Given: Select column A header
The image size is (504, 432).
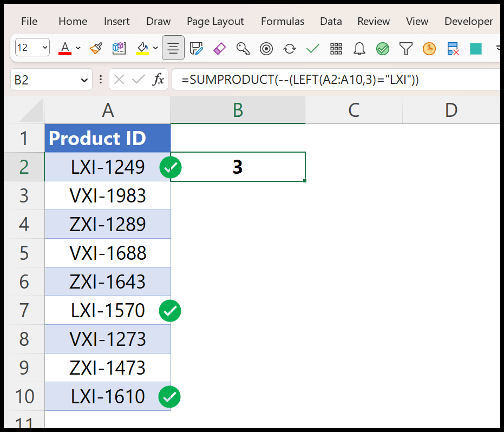Looking at the screenshot, I should click(x=108, y=110).
